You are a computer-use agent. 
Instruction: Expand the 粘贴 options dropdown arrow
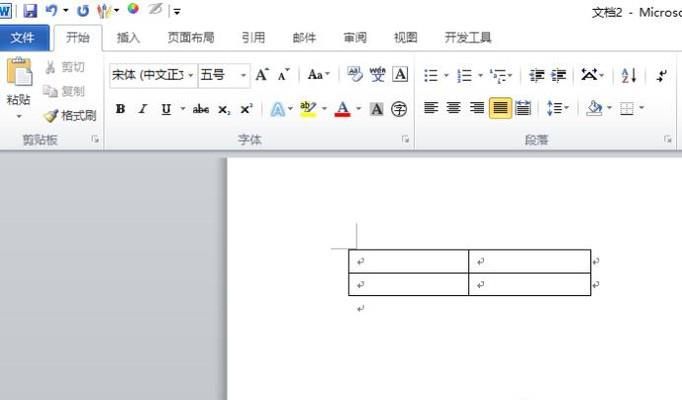tap(19, 117)
